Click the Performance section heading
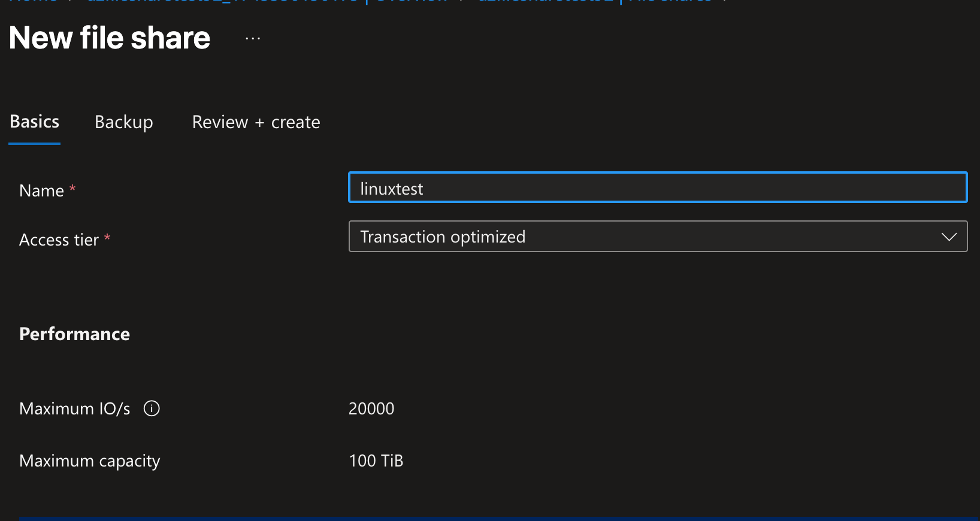980x521 pixels. tap(74, 334)
